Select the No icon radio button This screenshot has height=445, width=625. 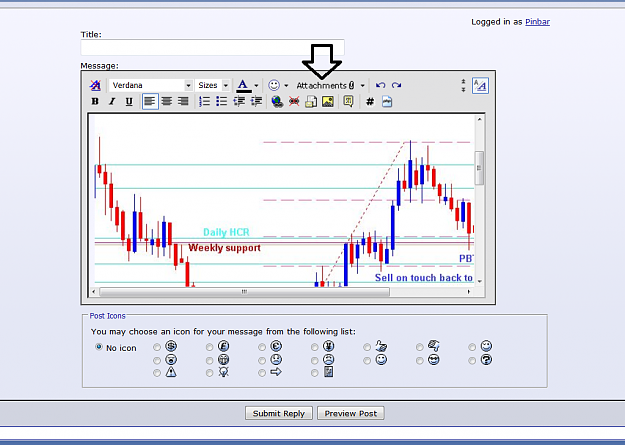pos(98,347)
